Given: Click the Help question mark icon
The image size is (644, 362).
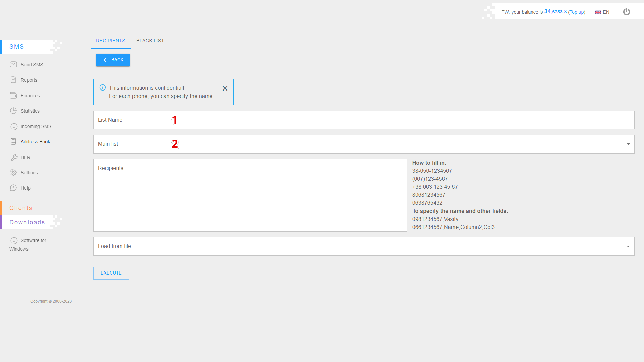Looking at the screenshot, I should point(13,188).
